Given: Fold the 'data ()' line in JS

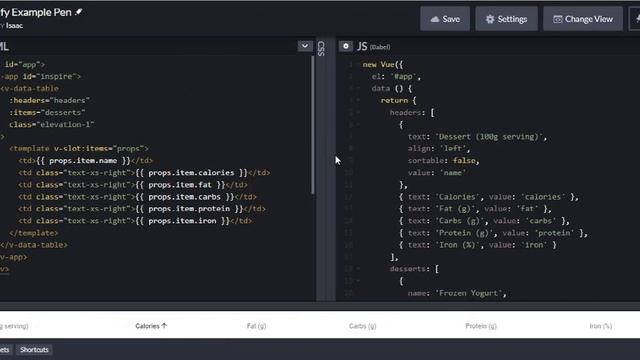Looking at the screenshot, I should [358, 89].
